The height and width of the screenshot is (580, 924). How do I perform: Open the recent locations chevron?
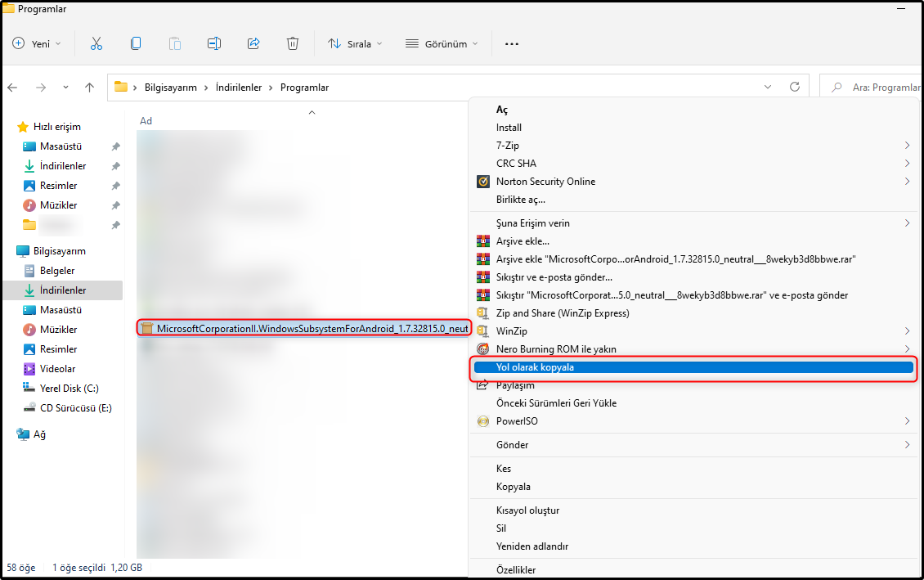[x=65, y=88]
